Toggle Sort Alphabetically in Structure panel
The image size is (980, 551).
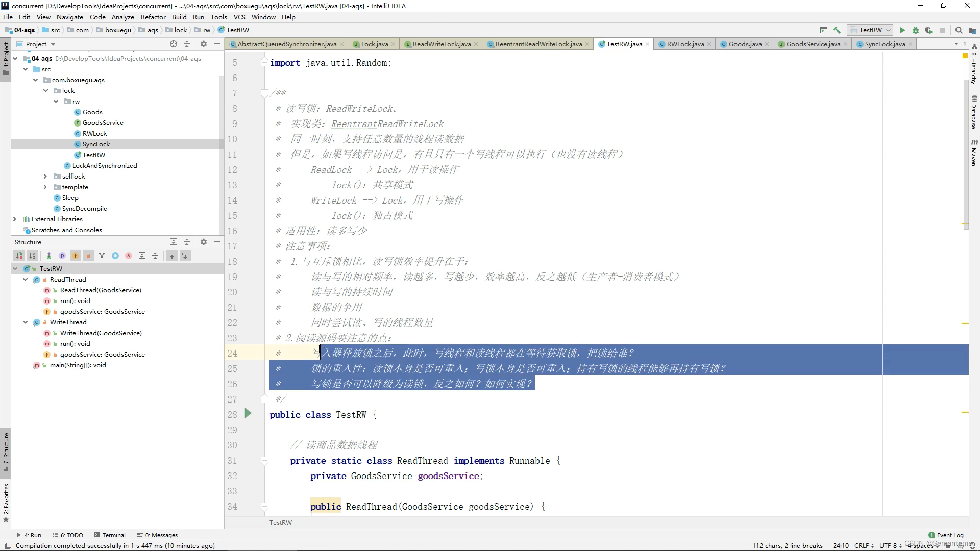(x=32, y=256)
